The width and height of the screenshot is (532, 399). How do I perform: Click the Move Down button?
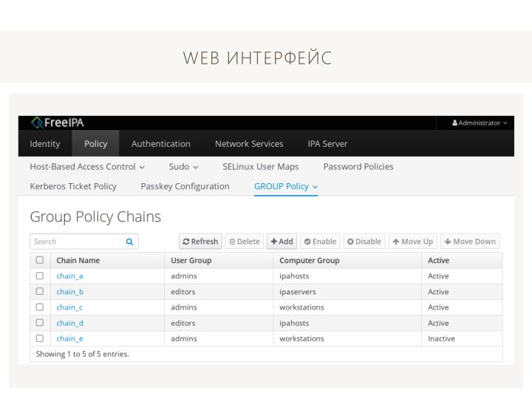(x=470, y=242)
